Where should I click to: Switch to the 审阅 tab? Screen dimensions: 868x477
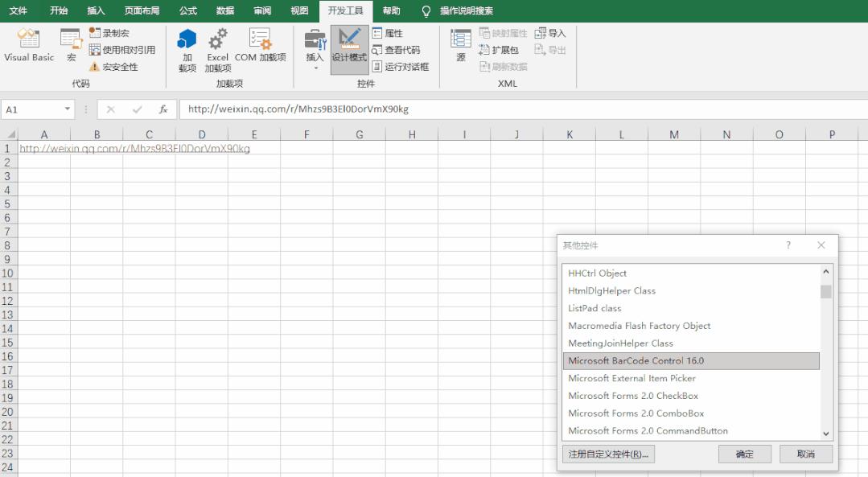pyautogui.click(x=262, y=10)
